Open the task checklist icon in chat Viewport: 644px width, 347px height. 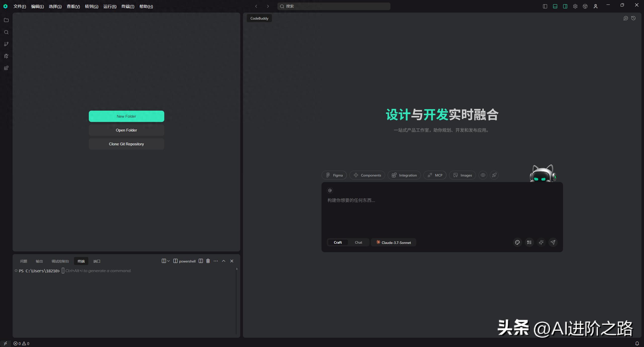coord(529,242)
